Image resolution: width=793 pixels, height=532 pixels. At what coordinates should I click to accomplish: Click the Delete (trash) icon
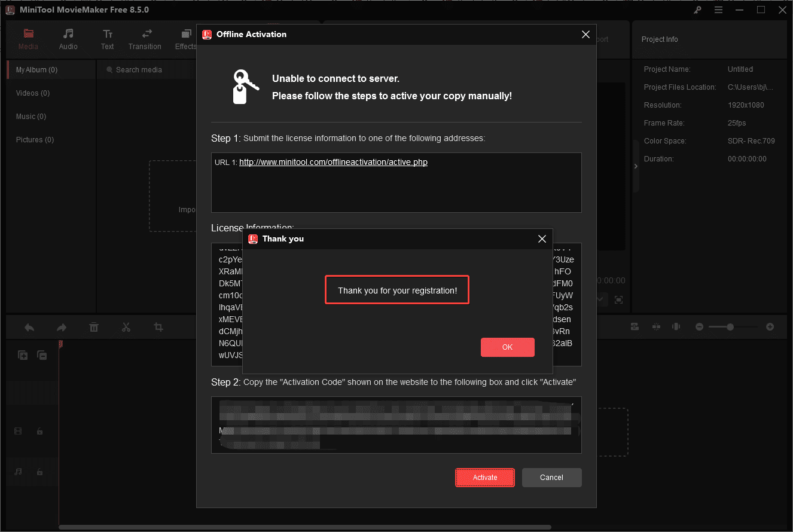click(93, 326)
